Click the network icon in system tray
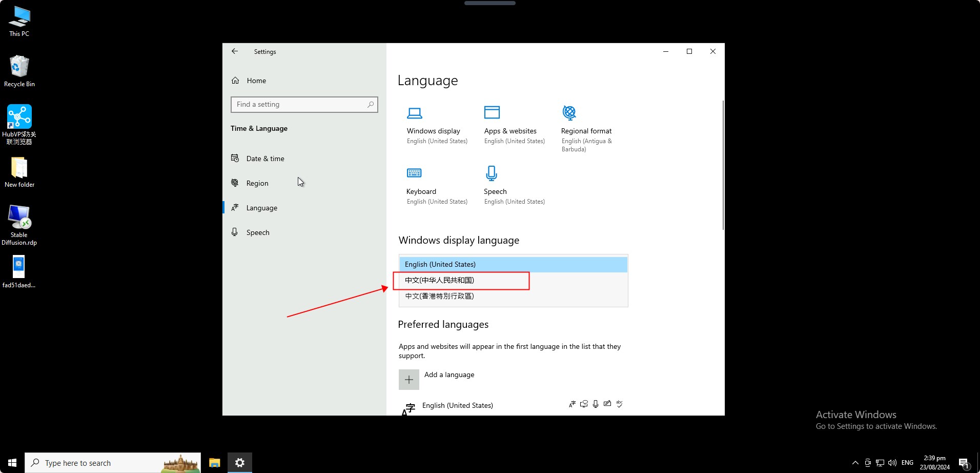 click(x=880, y=463)
